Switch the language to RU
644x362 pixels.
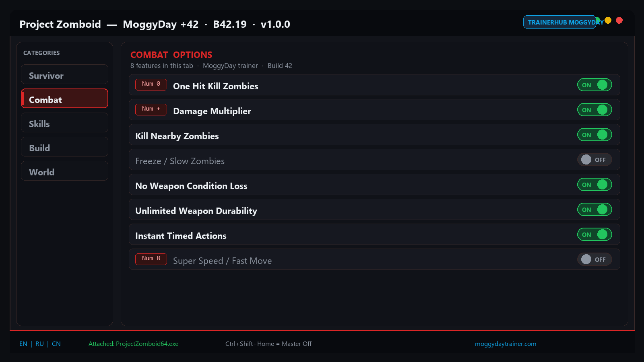pyautogui.click(x=39, y=344)
